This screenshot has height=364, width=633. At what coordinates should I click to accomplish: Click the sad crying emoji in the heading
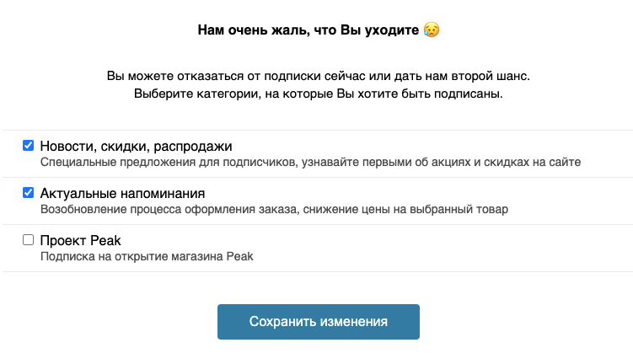pyautogui.click(x=432, y=29)
